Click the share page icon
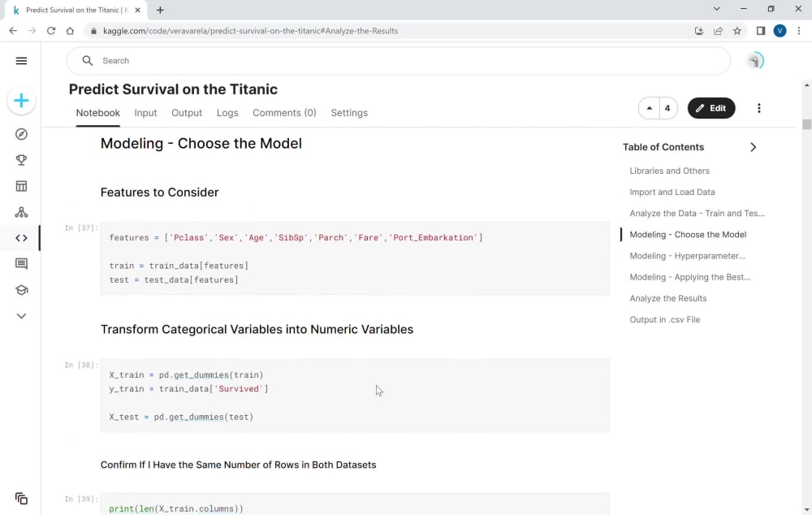The width and height of the screenshot is (812, 515). 718,31
